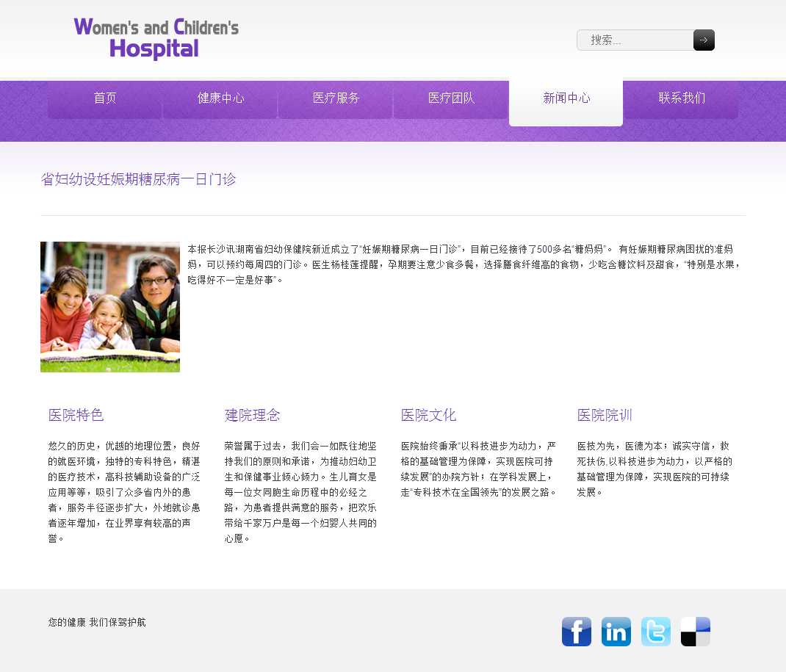
Task: Open the Delicious bookmark icon
Action: tap(695, 632)
